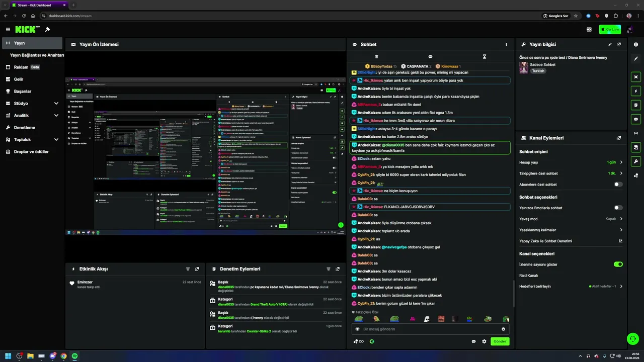Toggle the wrench widget icon in right sidebar
Viewport: 644px width, 362px height.
636,161
